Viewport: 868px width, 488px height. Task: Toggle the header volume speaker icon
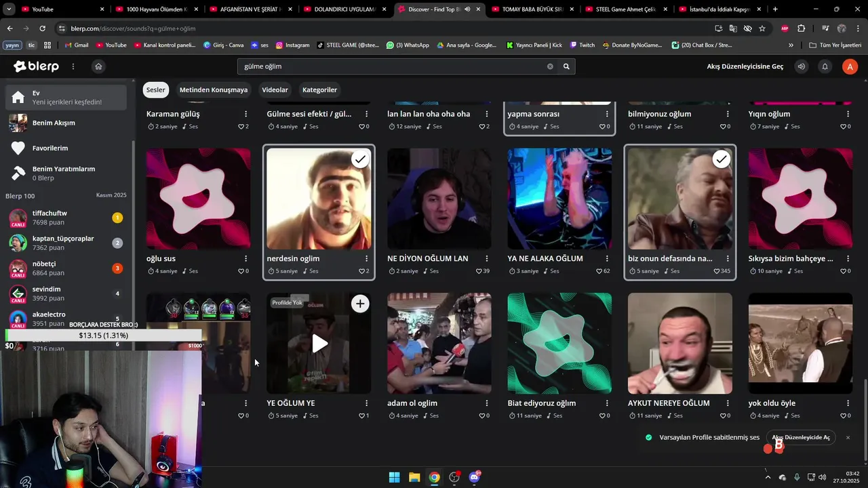pos(802,66)
